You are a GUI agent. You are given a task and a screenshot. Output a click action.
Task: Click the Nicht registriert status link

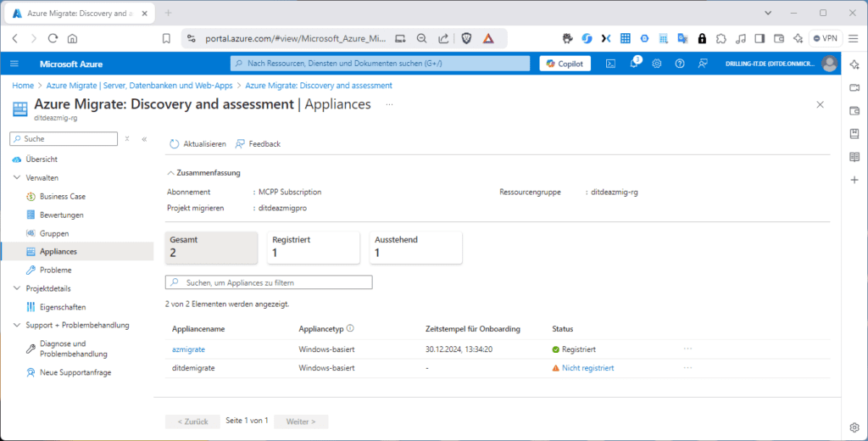pos(588,368)
